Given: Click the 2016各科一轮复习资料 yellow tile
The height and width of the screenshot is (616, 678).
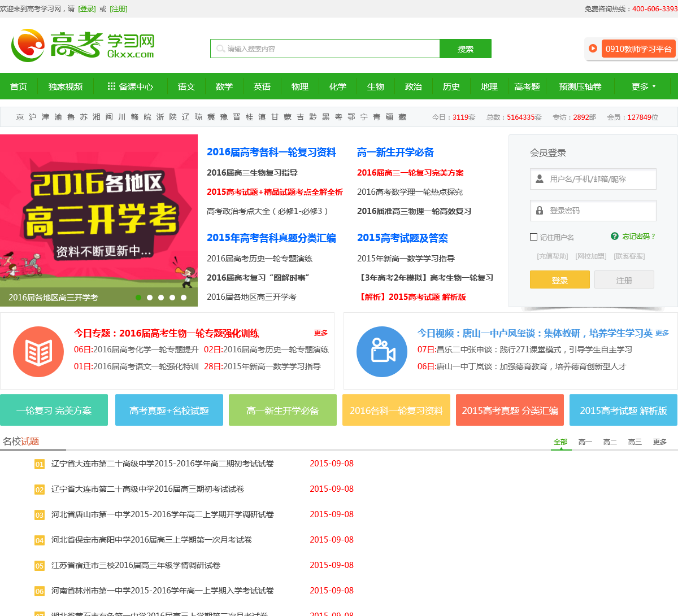Looking at the screenshot, I should click(x=396, y=410).
